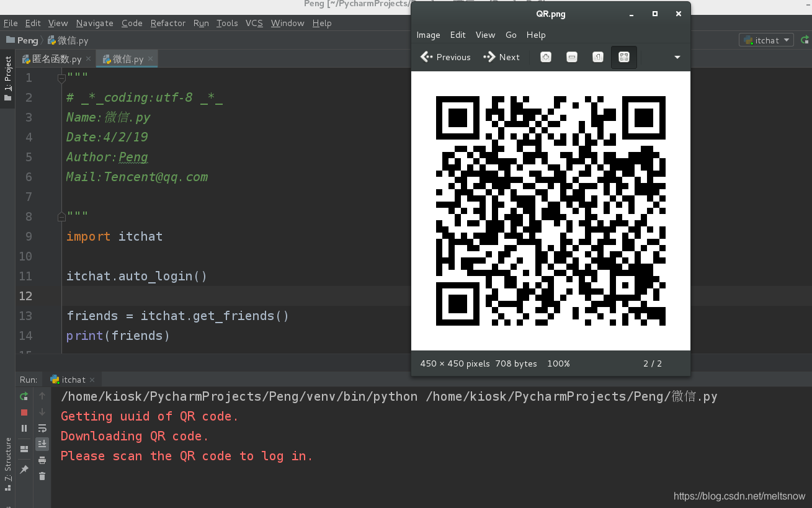Stop the running itchat process
The height and width of the screenshot is (508, 812).
coord(24,412)
